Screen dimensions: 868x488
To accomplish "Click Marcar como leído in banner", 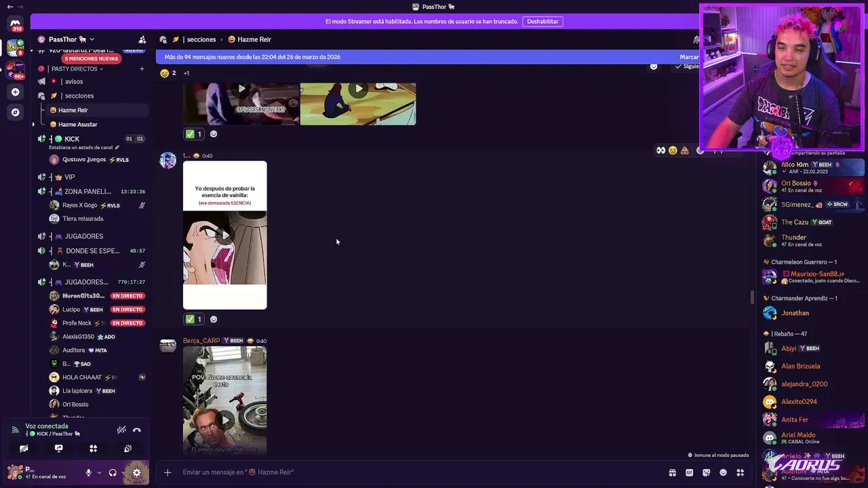I will tap(689, 57).
